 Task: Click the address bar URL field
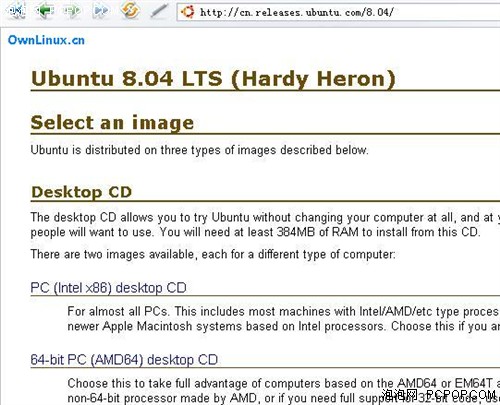338,12
